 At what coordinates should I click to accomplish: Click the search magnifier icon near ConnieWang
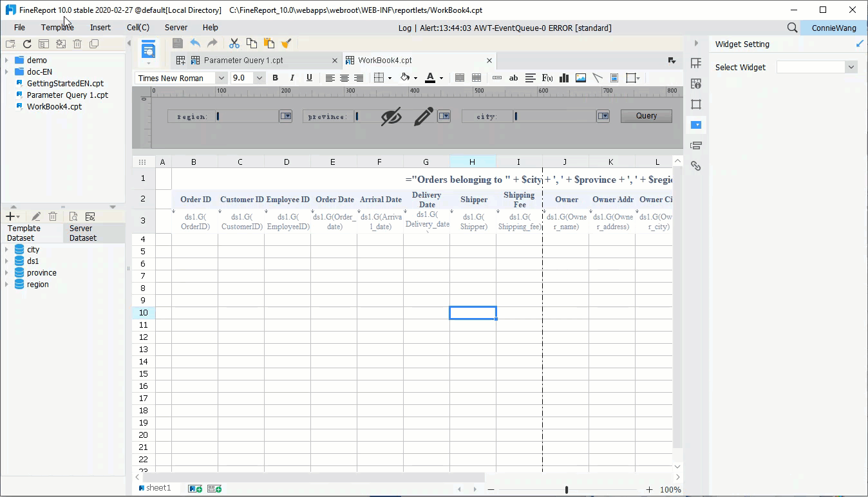(793, 28)
